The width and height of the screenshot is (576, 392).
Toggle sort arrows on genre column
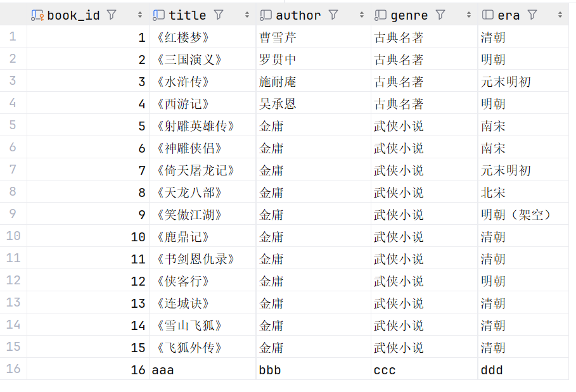pyautogui.click(x=469, y=15)
